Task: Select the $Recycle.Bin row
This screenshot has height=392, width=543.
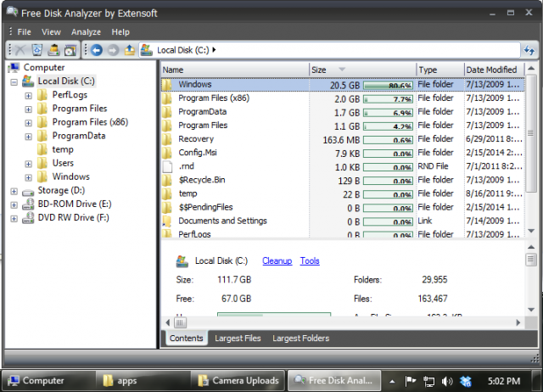Action: tap(343, 180)
